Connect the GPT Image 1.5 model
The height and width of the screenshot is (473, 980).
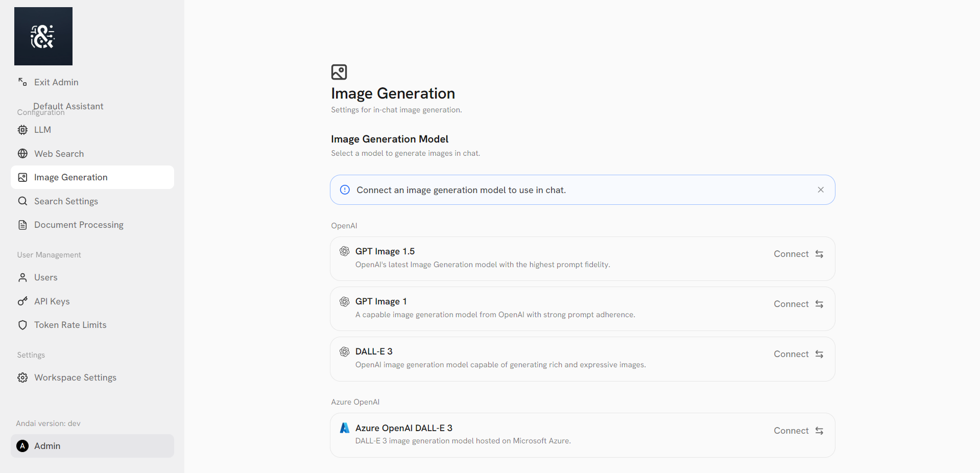pyautogui.click(x=799, y=254)
